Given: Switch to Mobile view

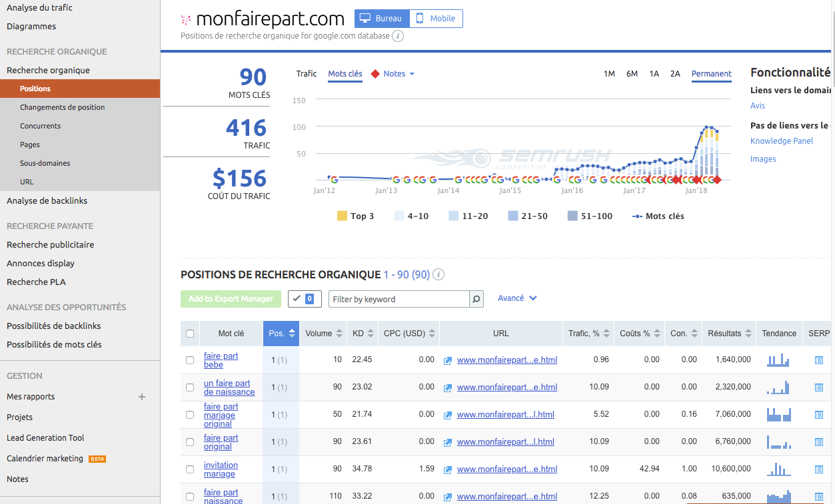Looking at the screenshot, I should click(436, 19).
